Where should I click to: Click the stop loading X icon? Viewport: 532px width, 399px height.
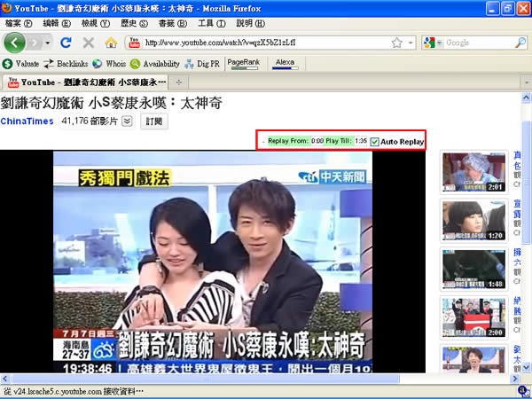coord(88,43)
